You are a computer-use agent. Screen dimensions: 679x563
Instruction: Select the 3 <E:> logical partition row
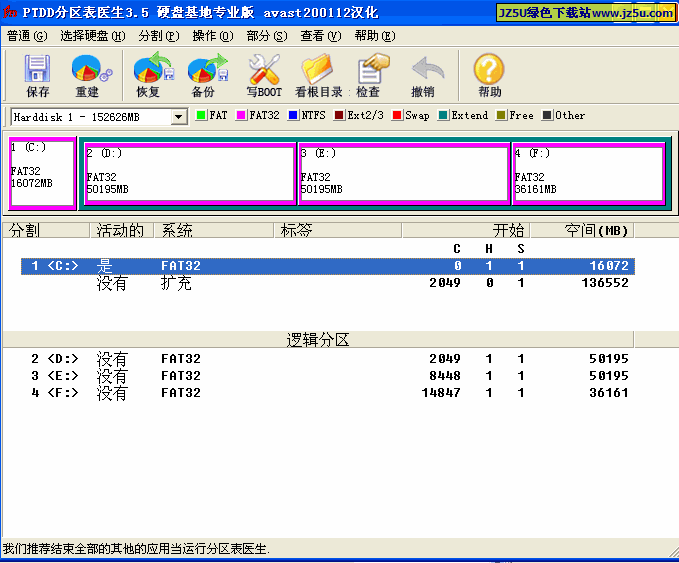point(328,376)
